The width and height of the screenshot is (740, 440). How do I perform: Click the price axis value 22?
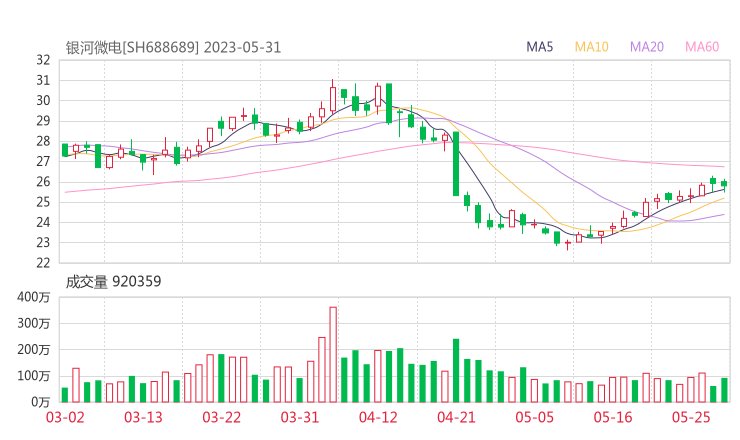43,263
